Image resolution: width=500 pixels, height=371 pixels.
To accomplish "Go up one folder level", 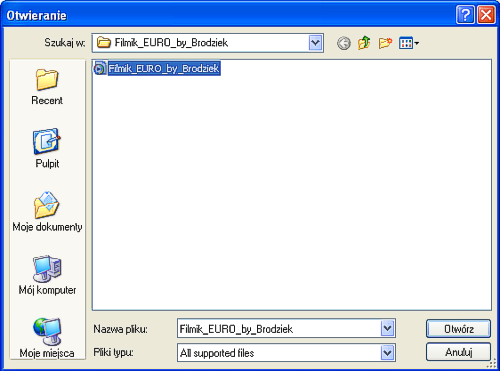I will (364, 43).
